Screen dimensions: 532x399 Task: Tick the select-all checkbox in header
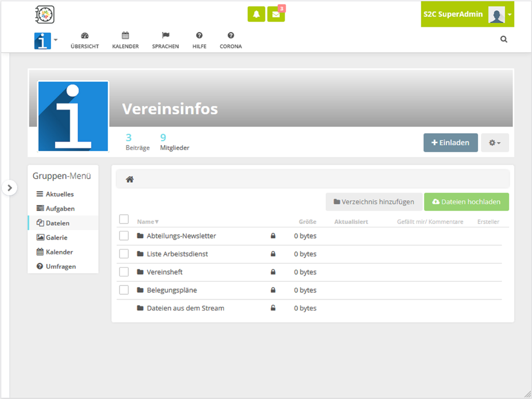pos(124,219)
